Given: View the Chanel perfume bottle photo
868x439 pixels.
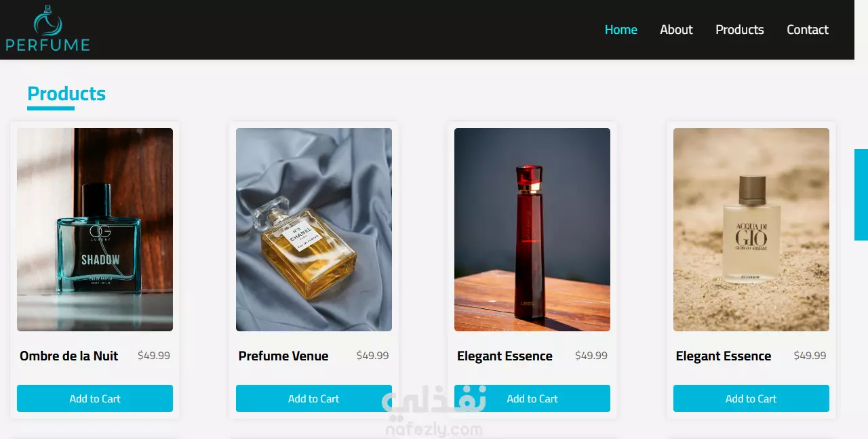Looking at the screenshot, I should pos(314,230).
